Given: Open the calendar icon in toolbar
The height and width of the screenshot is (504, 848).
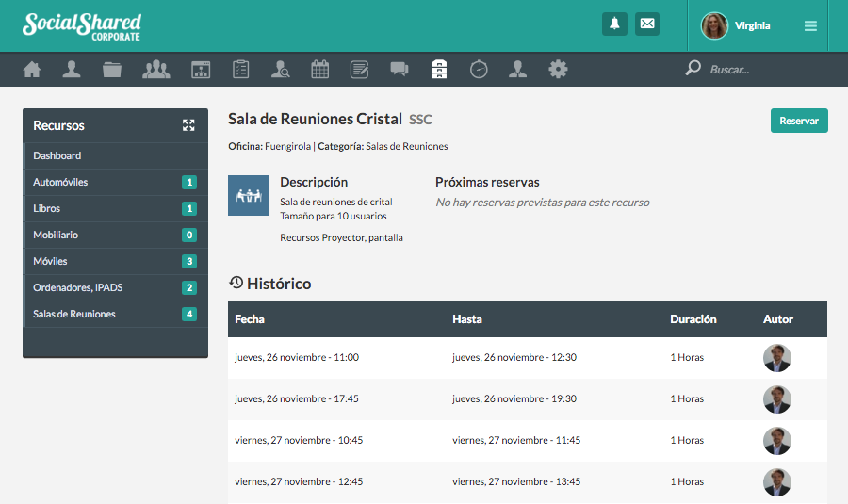Looking at the screenshot, I should [x=319, y=69].
